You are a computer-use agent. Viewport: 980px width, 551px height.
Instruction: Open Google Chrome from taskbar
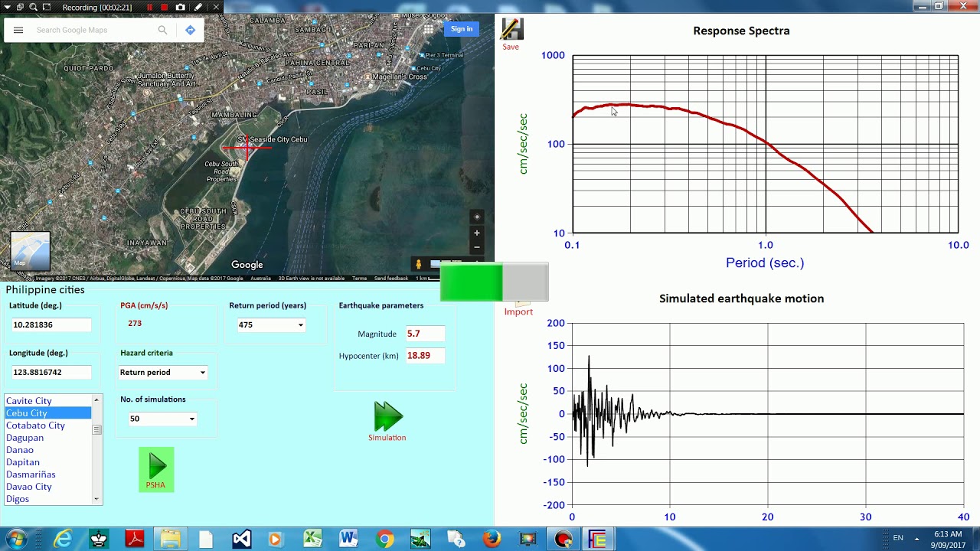[384, 539]
